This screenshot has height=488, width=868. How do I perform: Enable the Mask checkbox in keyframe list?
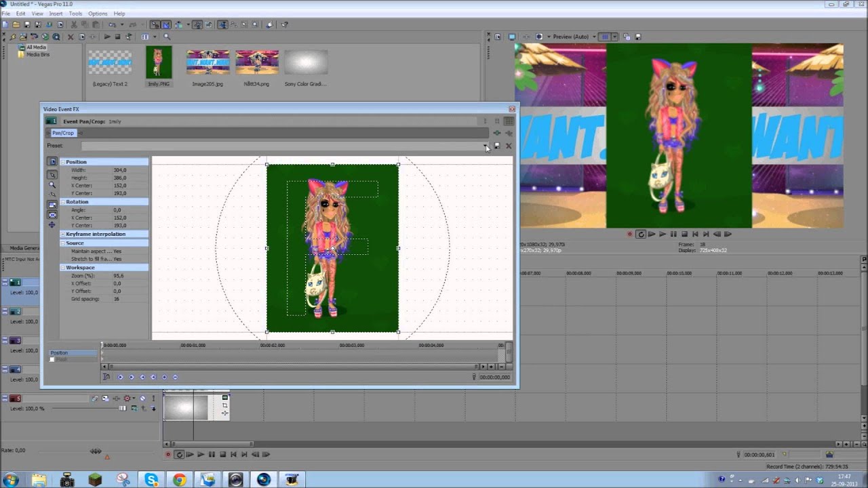coord(52,359)
